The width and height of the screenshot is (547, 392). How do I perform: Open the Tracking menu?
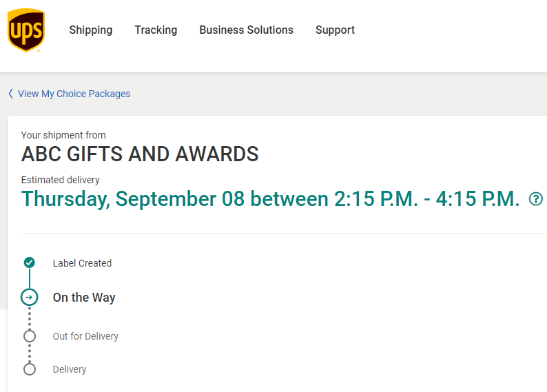pyautogui.click(x=156, y=30)
